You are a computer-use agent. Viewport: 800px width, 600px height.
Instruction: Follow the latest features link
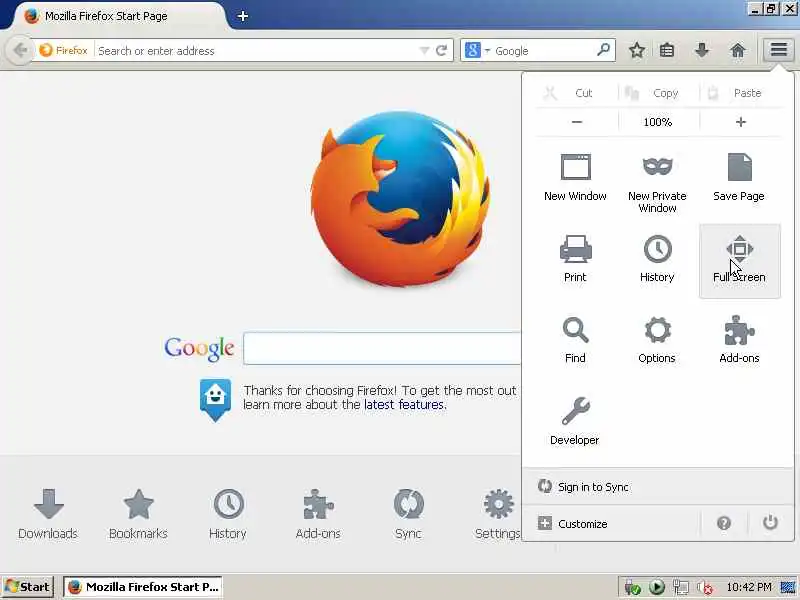click(404, 405)
